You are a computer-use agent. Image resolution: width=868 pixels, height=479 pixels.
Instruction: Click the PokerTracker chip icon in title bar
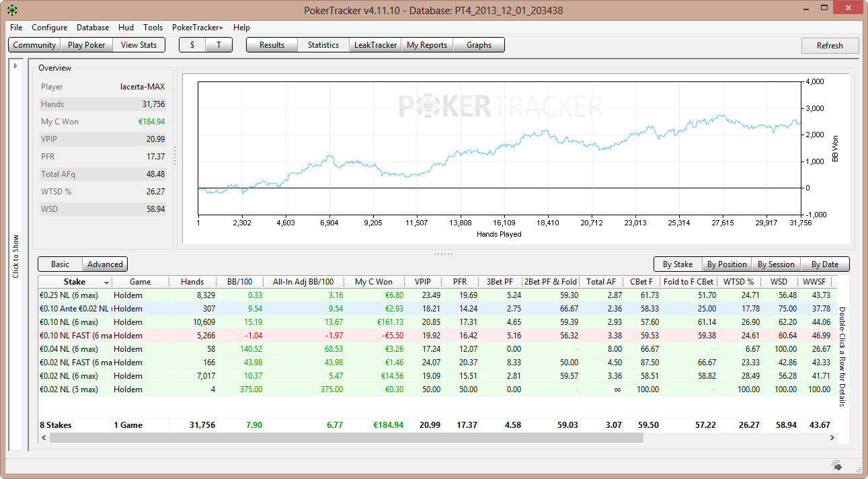pyautogui.click(x=13, y=10)
